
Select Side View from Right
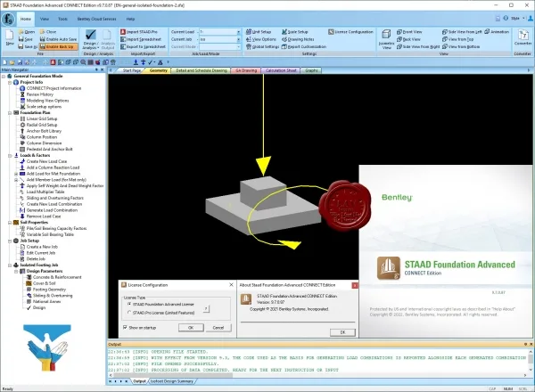click(x=418, y=46)
